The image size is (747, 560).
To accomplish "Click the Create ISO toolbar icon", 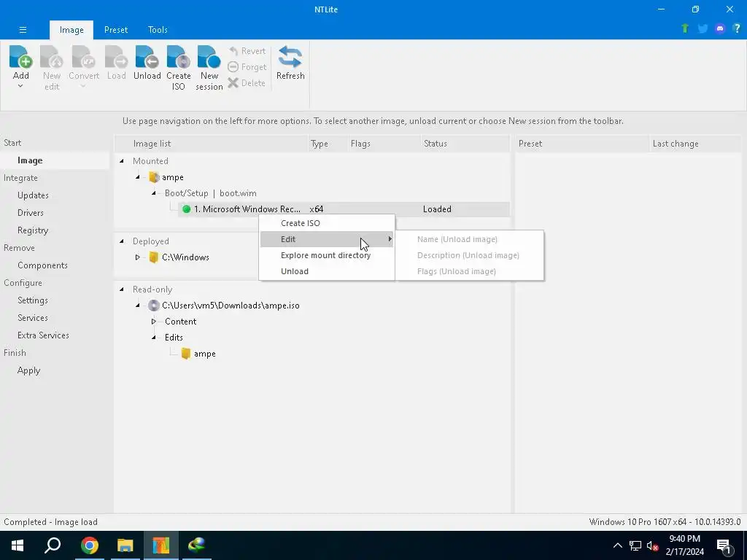I will click(179, 57).
